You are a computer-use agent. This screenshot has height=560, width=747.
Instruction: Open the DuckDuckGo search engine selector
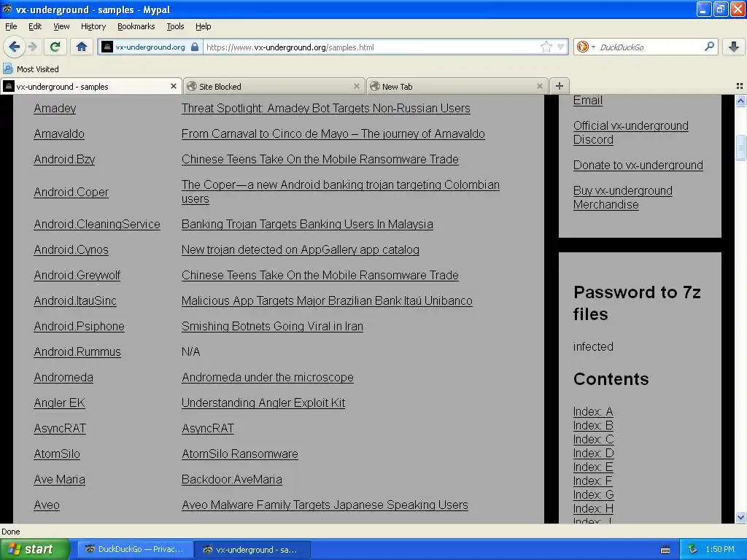point(586,47)
